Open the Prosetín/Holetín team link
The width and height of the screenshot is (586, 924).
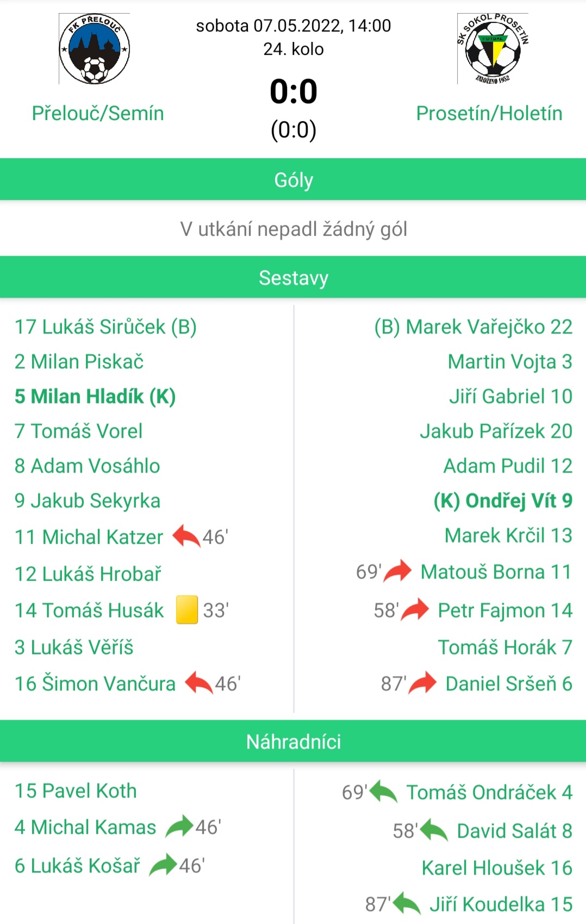tap(489, 114)
